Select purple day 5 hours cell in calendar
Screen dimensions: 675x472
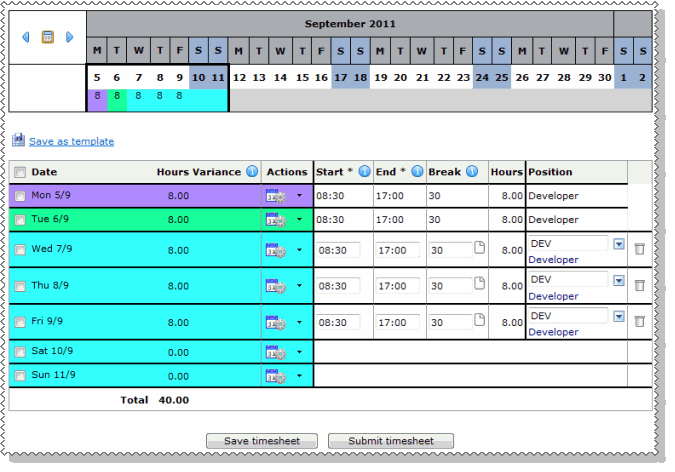pos(97,100)
